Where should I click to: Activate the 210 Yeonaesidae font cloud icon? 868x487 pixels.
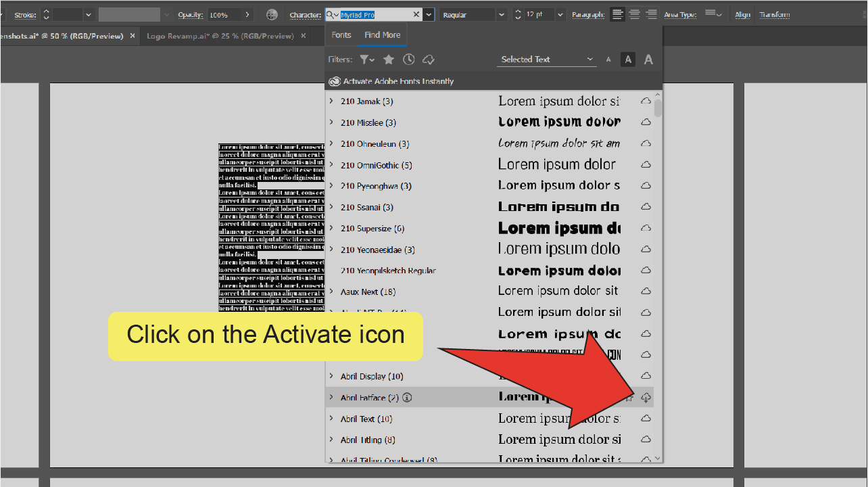646,249
